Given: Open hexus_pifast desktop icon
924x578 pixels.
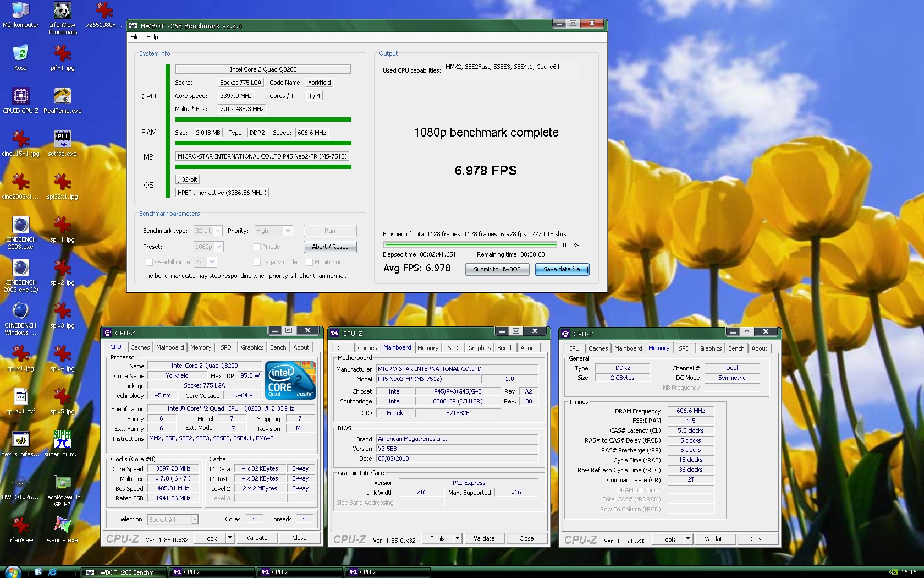Looking at the screenshot, I should pyautogui.click(x=20, y=444).
